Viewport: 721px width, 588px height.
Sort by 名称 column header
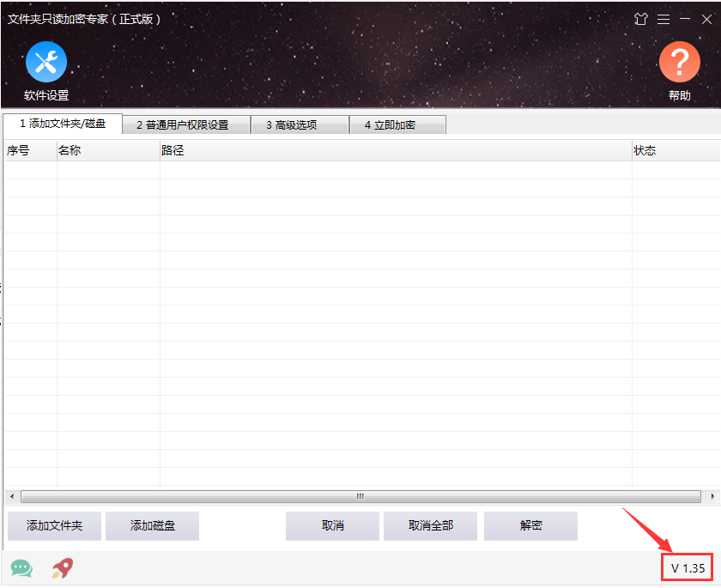[108, 151]
